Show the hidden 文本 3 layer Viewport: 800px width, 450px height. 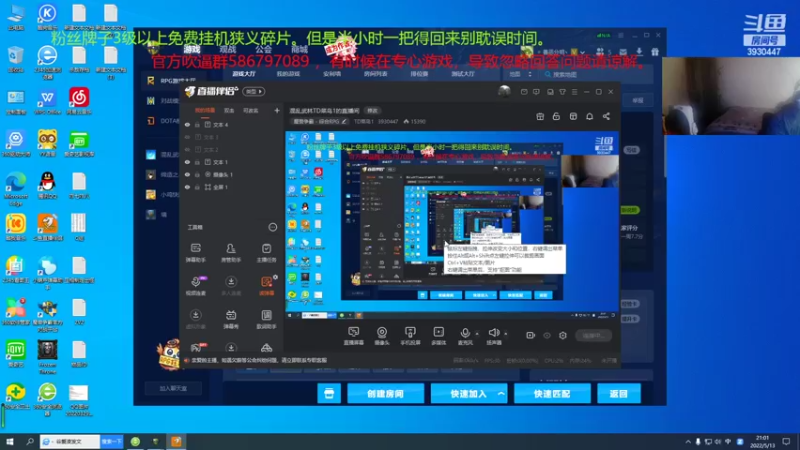click(x=187, y=137)
